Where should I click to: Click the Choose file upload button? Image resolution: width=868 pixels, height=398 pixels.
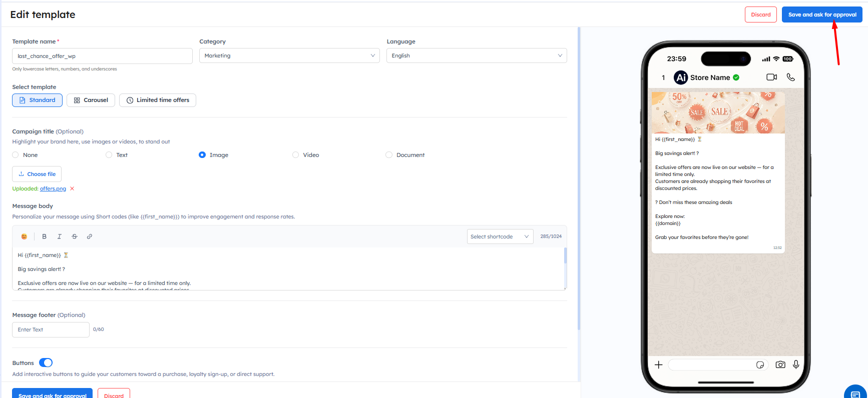(37, 174)
